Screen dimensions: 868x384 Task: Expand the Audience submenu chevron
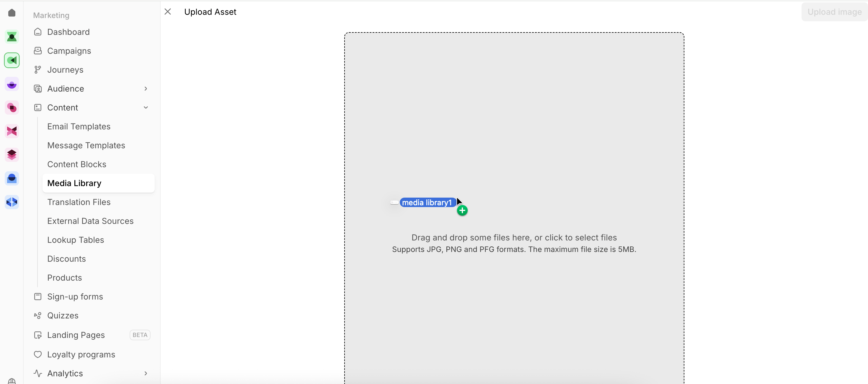click(x=146, y=89)
